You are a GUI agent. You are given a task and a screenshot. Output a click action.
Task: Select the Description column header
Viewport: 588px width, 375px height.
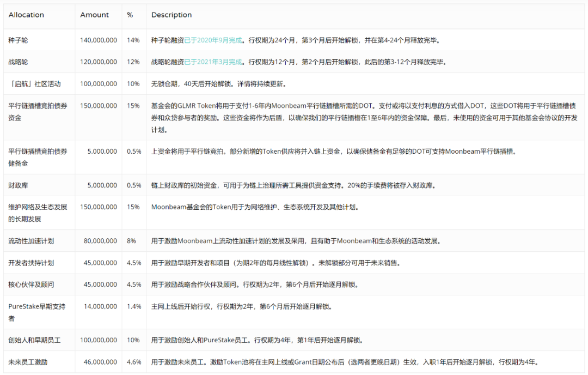click(171, 15)
